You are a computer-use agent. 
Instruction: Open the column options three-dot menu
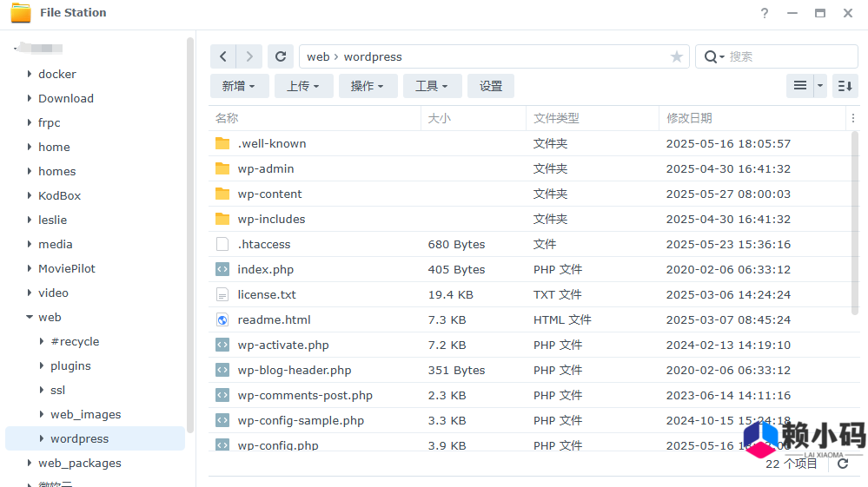pyautogui.click(x=853, y=118)
